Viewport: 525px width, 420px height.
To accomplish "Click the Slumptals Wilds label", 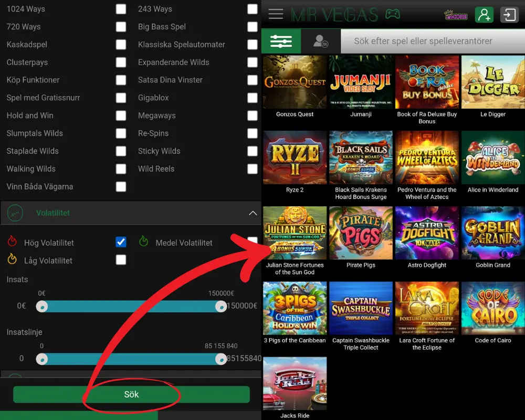I will 35,133.
